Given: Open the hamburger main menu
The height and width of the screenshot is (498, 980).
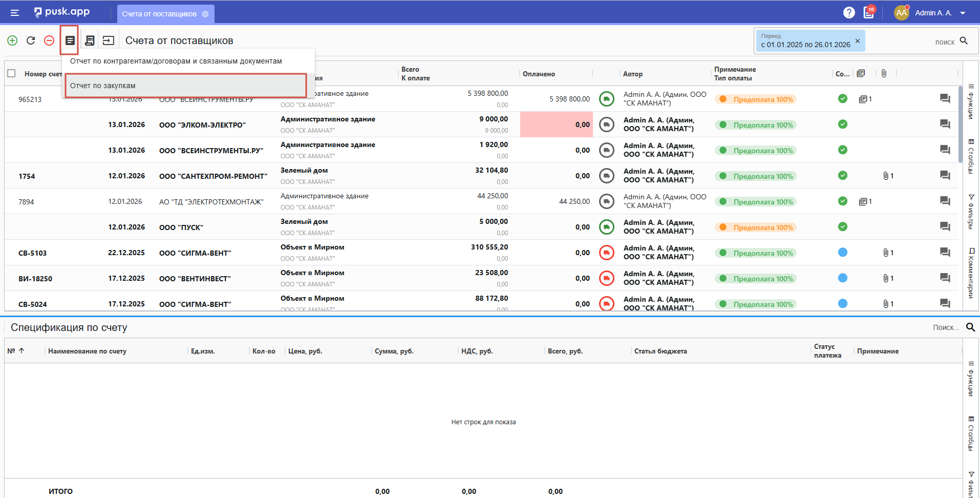Looking at the screenshot, I should (15, 13).
